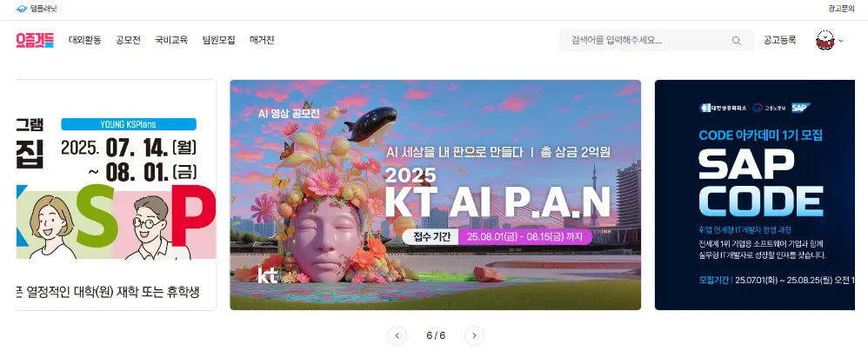The image size is (868, 357).
Task: Go to the previous banner slide
Action: coord(397,335)
